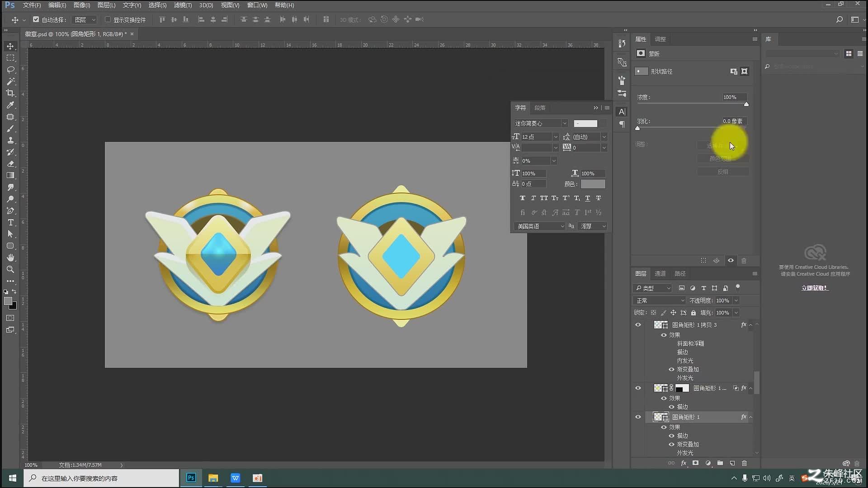The height and width of the screenshot is (488, 868).
Task: Select the Zoom tool
Action: 10,270
